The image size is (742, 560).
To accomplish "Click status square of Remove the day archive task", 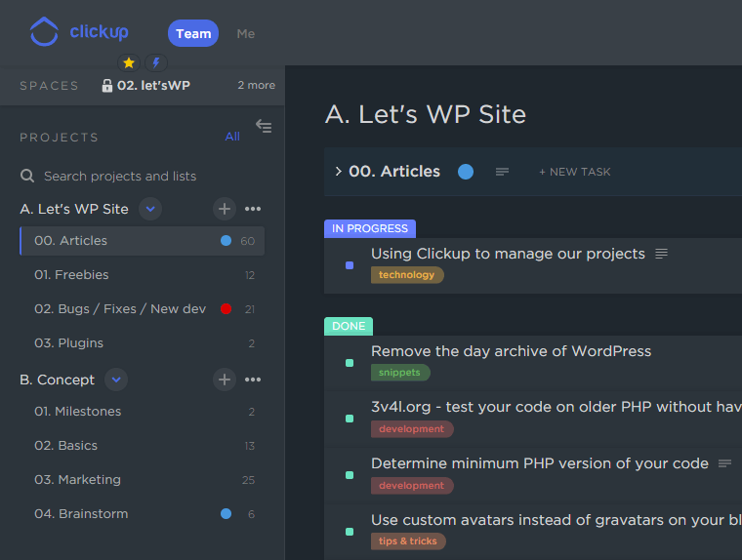I will click(350, 363).
